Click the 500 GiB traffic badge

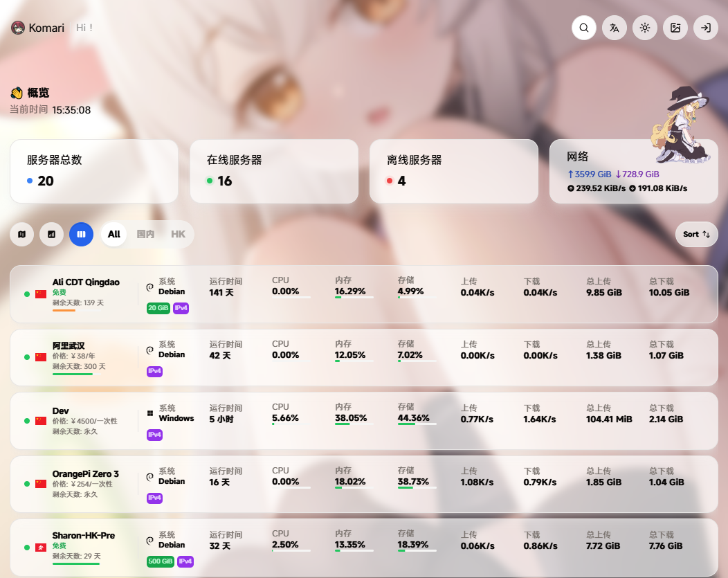point(161,562)
